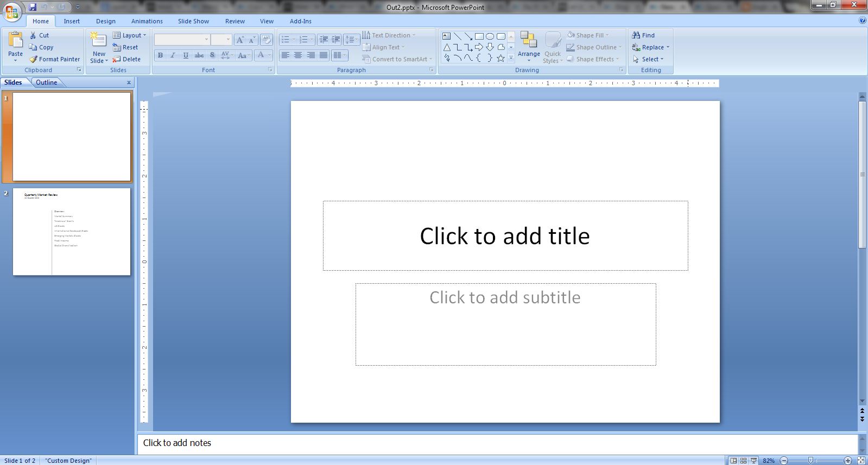Click Find with binoculars icon

click(643, 35)
